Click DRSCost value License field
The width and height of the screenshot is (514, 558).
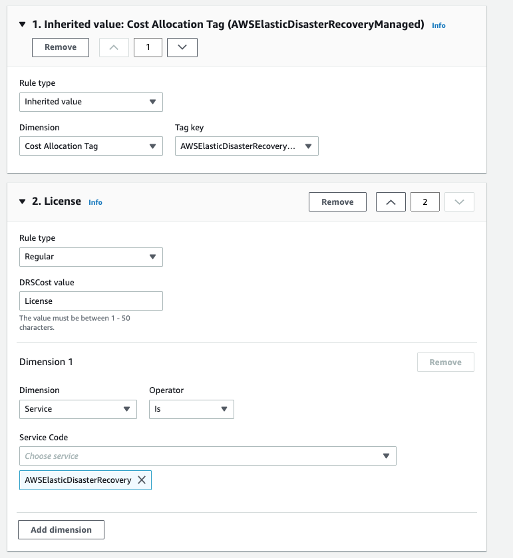coord(91,301)
